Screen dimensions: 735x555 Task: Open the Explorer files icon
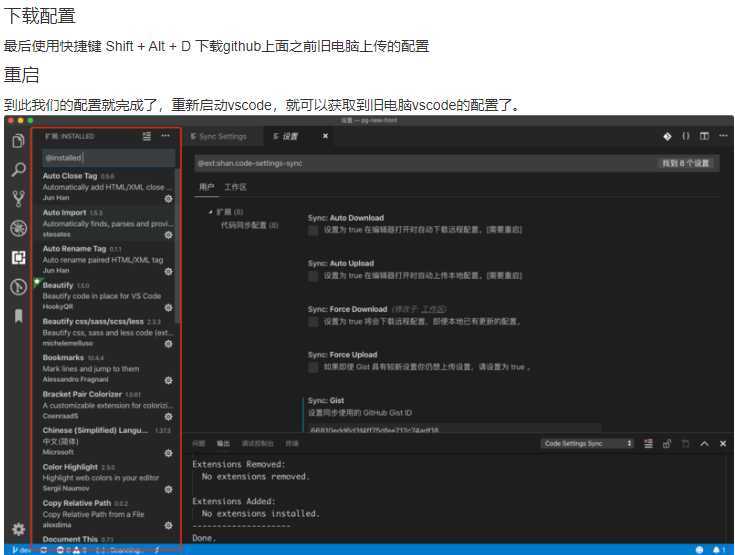(x=18, y=141)
